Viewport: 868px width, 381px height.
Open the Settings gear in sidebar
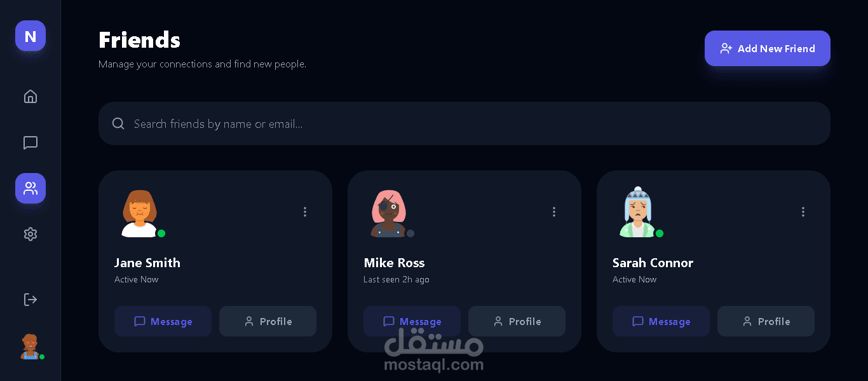coord(31,234)
